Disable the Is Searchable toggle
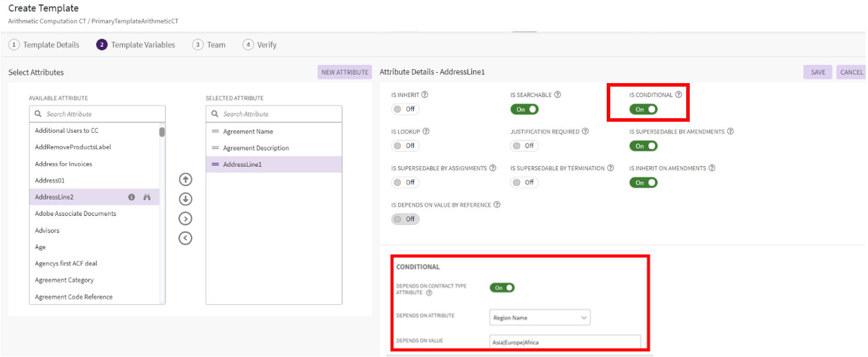Image resolution: width=868 pixels, height=357 pixels. tap(524, 109)
